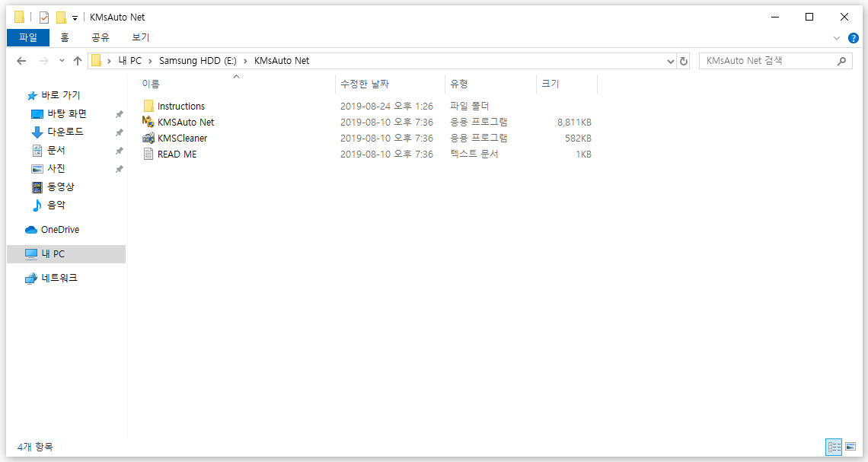Click the 텍스트 문서 type cell

point(474,154)
